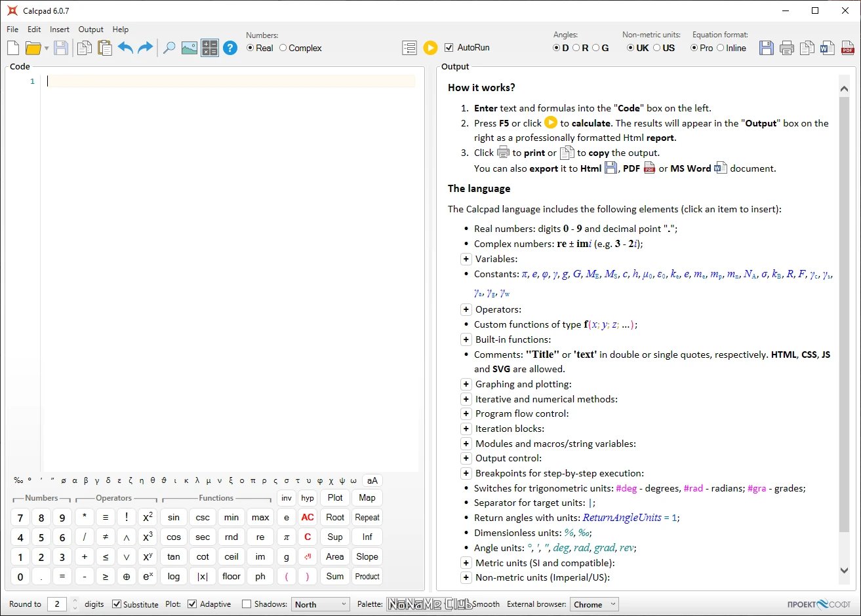The width and height of the screenshot is (861, 616).
Task: Open the Output menu
Action: click(90, 29)
